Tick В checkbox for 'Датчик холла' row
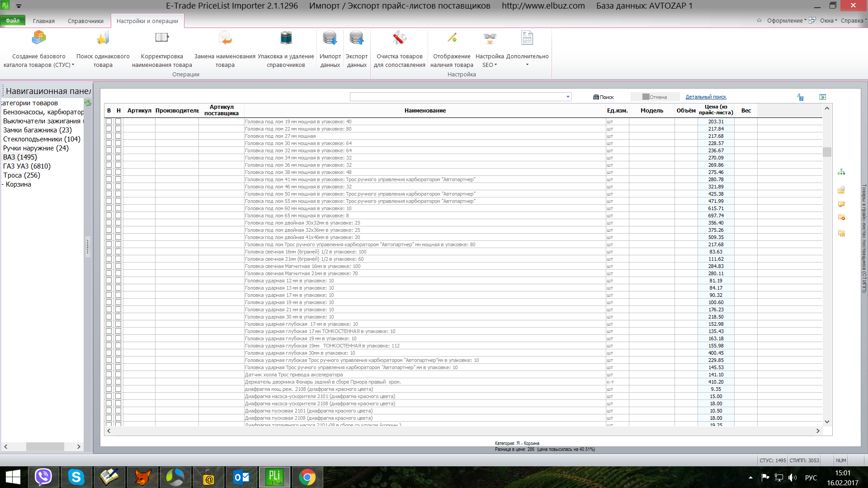 click(x=109, y=375)
